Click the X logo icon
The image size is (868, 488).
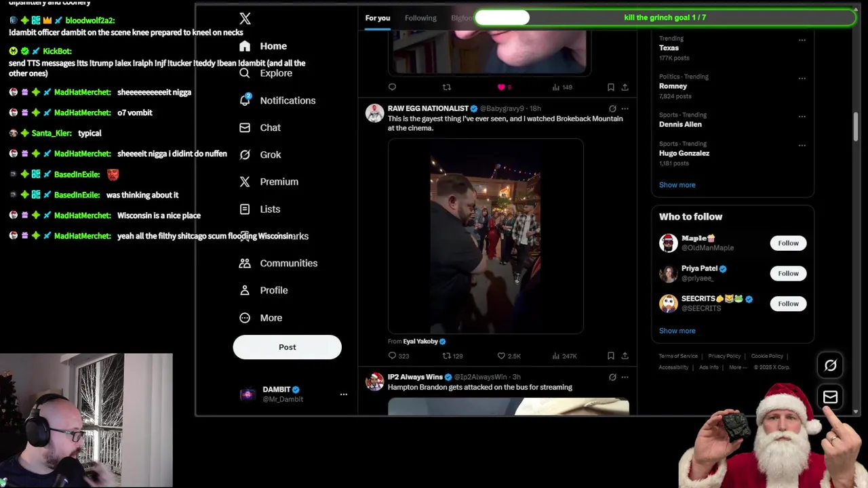(245, 19)
